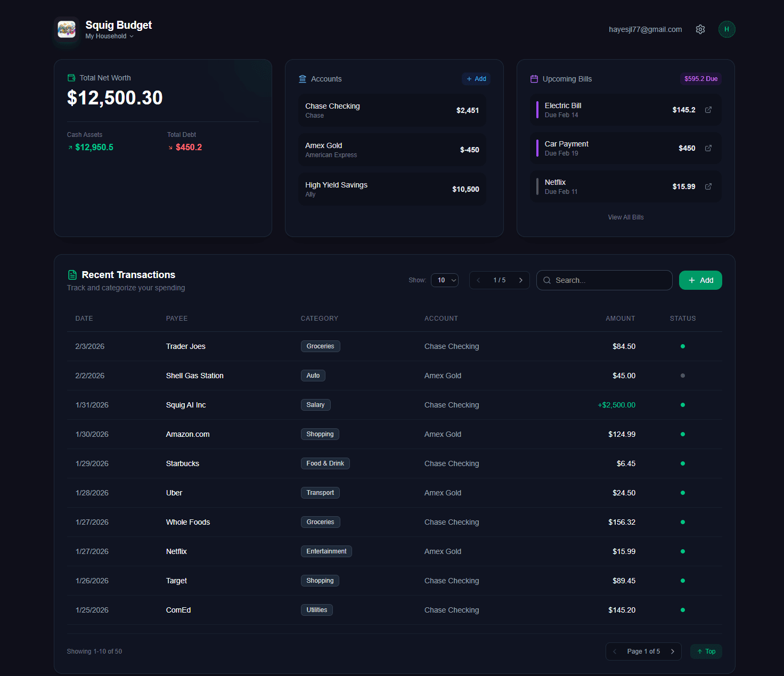This screenshot has height=676, width=784.
Task: Open Netflix bill external link icon
Action: click(708, 186)
